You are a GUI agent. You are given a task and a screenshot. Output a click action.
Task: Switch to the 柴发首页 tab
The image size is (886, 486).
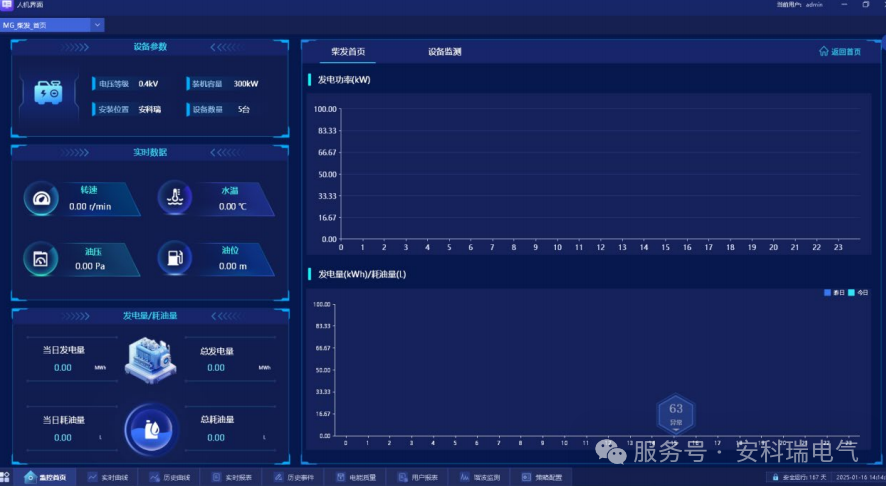click(x=348, y=51)
